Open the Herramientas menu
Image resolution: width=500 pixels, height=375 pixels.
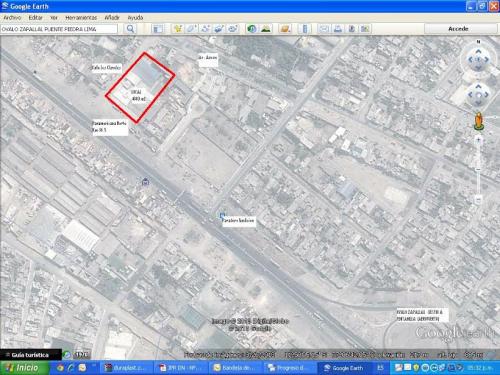coord(81,18)
